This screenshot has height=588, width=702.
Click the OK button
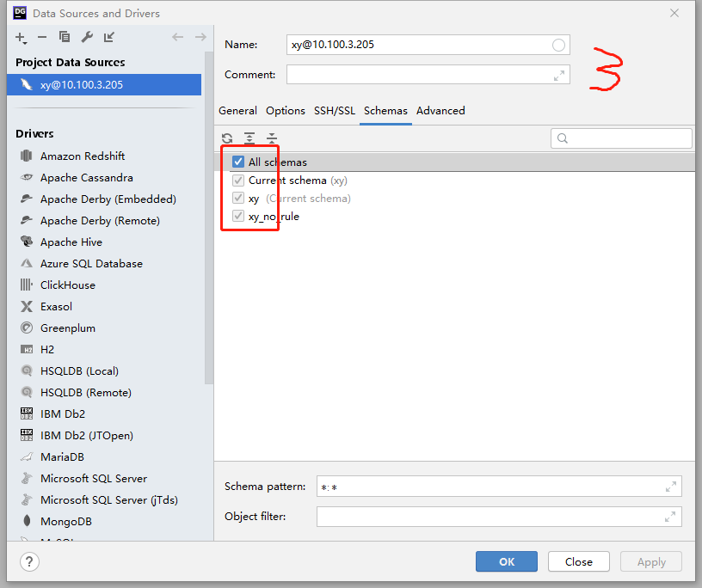(507, 561)
